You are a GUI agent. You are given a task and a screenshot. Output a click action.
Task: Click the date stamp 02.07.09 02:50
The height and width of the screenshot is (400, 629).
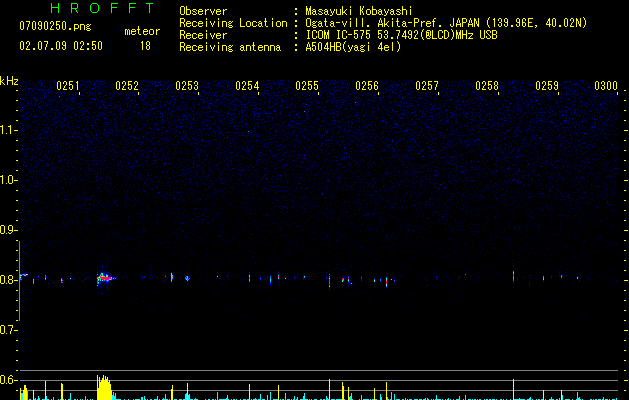tap(61, 46)
